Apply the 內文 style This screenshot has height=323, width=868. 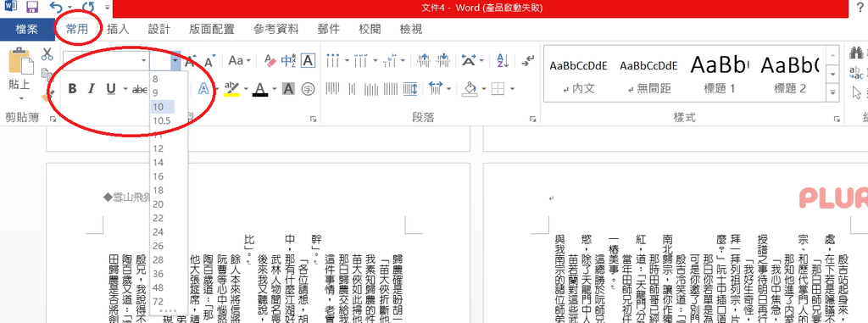point(578,75)
